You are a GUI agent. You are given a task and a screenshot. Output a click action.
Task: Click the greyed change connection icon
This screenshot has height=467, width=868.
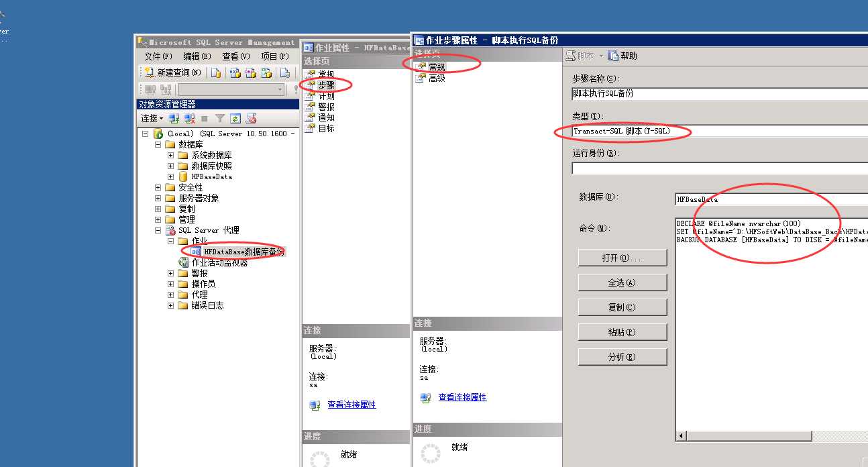coord(166,89)
